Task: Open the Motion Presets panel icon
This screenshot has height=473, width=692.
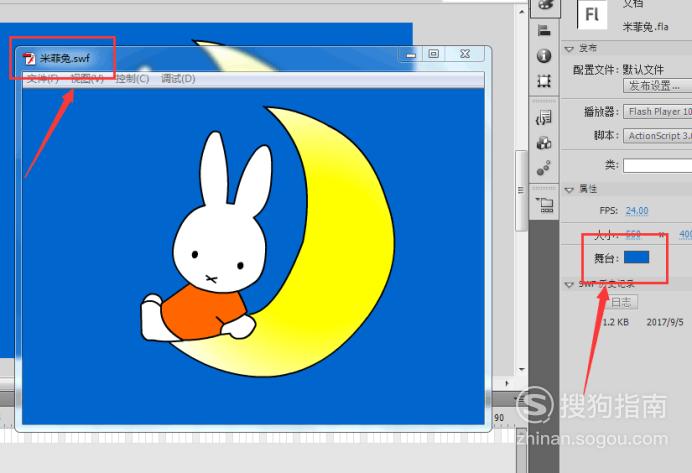Action: coord(544,168)
